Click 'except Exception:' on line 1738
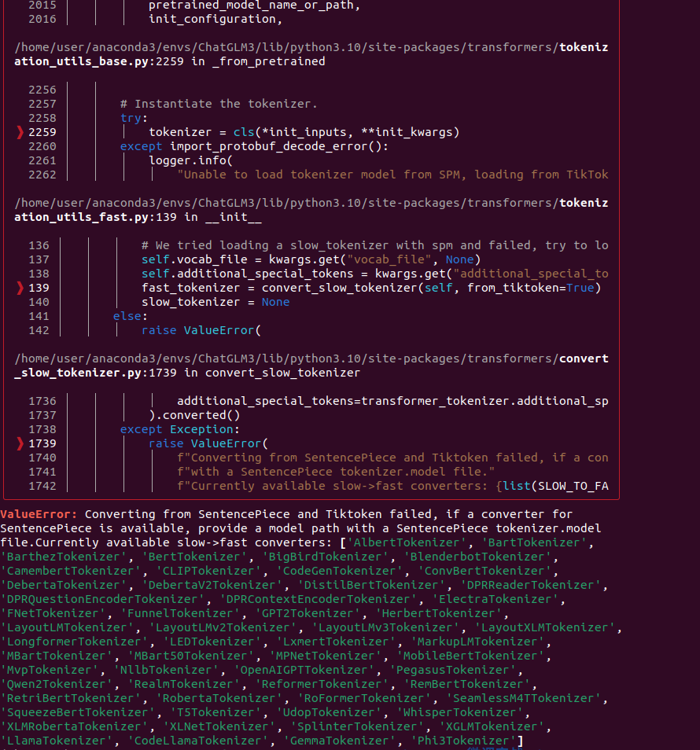Viewport: 700px width, 750px height. point(180,429)
